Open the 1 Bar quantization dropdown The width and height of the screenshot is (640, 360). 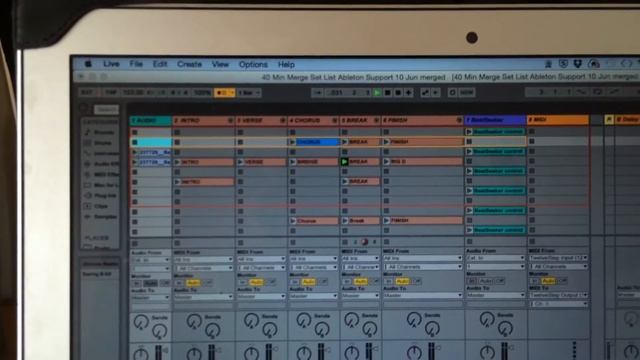coord(249,93)
